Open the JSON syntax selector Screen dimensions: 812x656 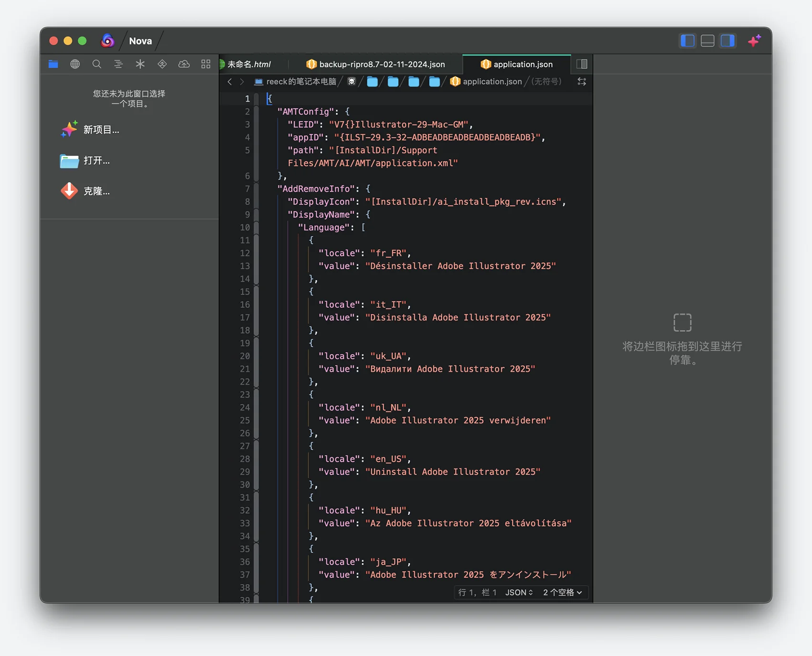519,593
